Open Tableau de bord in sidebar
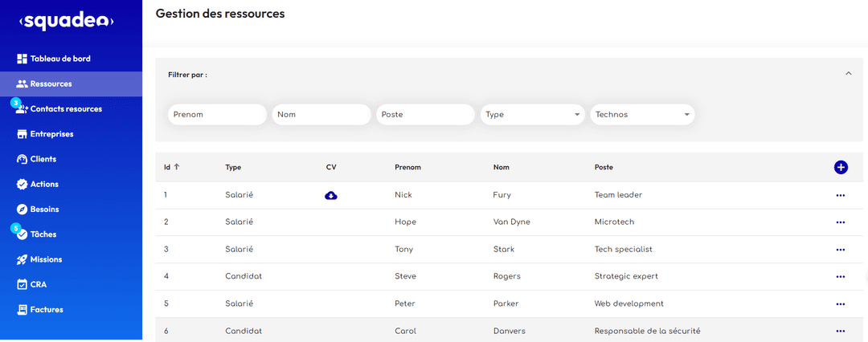The width and height of the screenshot is (868, 342). click(60, 59)
